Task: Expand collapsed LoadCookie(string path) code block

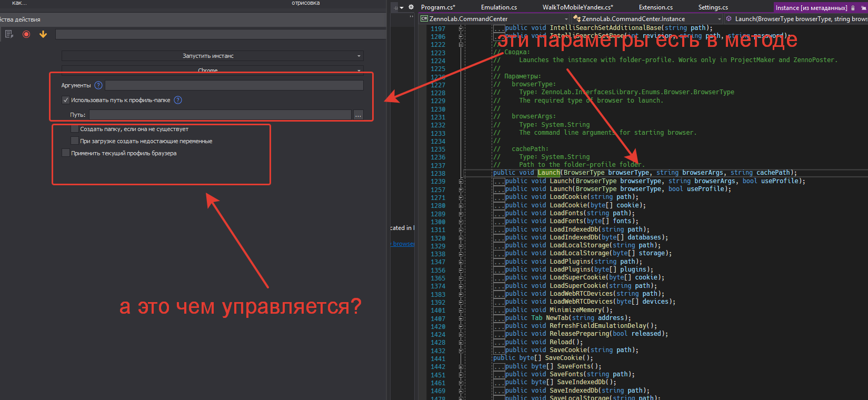Action: [x=461, y=197]
